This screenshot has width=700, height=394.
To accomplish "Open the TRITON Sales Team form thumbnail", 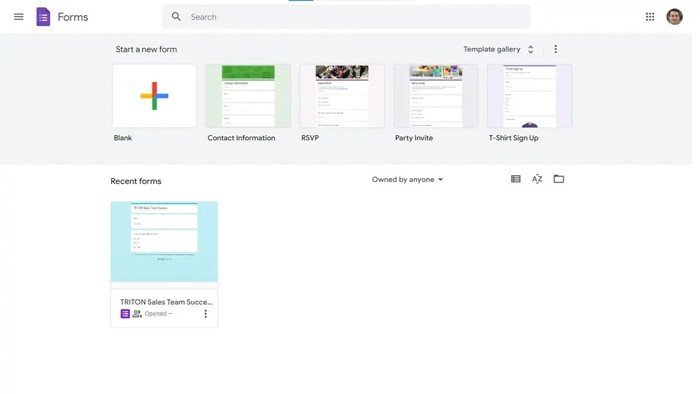I will coord(164,241).
